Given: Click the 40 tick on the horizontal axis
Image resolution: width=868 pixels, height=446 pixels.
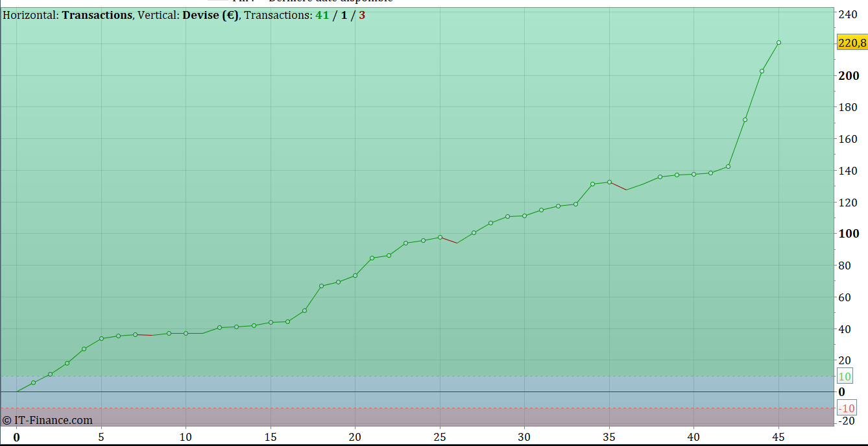Looking at the screenshot, I should coord(694,437).
